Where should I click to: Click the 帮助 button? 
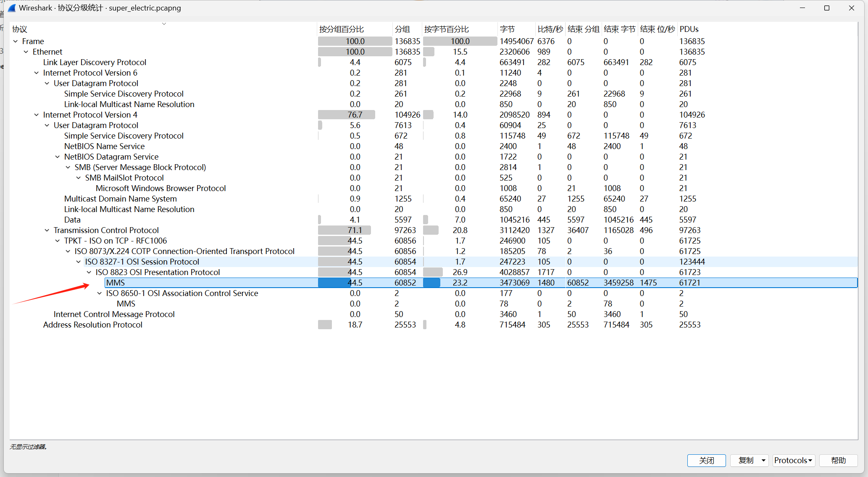coord(838,460)
